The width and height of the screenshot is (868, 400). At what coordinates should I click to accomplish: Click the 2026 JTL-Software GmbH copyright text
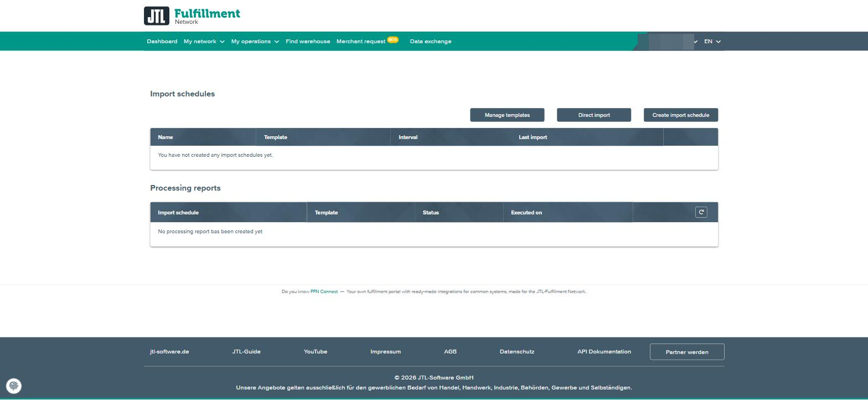coord(434,378)
